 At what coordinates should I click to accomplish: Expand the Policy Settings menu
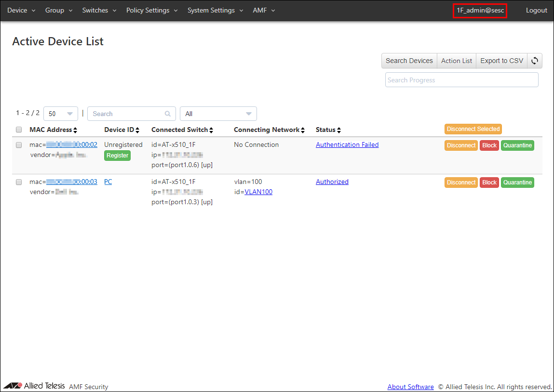tap(152, 10)
